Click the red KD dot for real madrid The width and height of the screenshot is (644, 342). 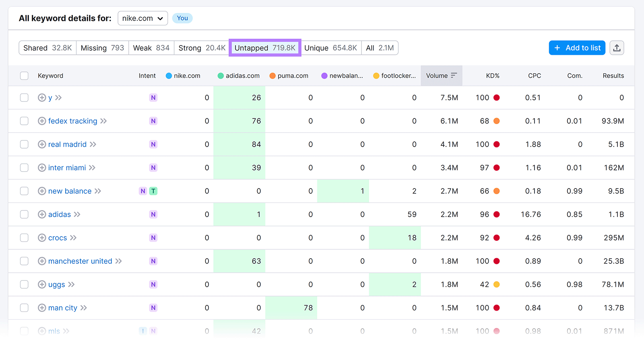(x=497, y=144)
